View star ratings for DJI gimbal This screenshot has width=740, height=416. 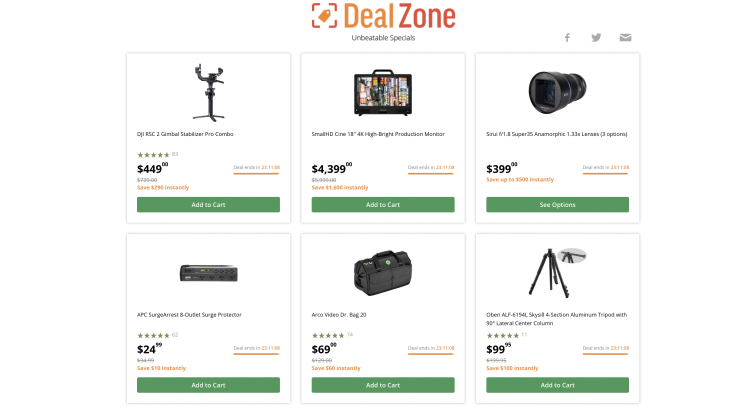[153, 155]
